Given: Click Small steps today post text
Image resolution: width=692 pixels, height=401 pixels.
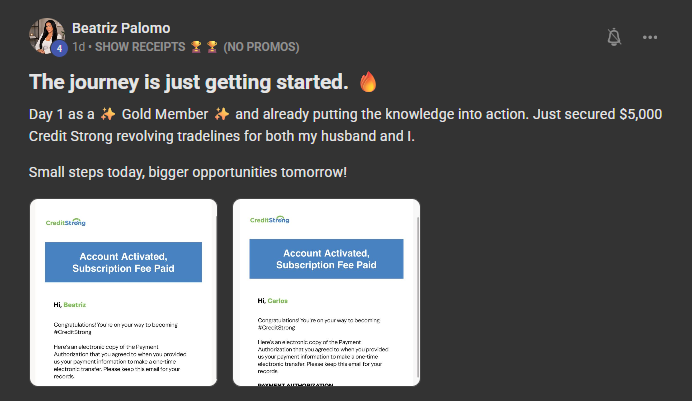Looking at the screenshot, I should pyautogui.click(x=188, y=172).
